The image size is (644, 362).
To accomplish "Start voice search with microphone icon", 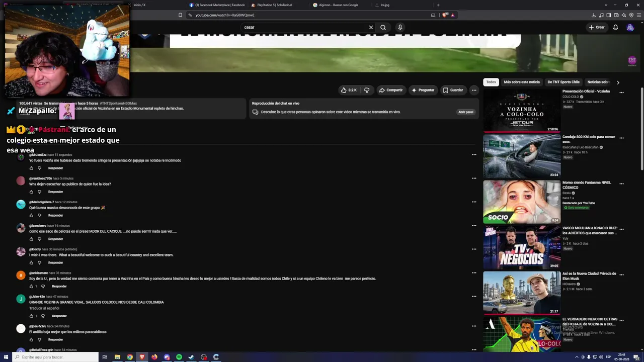I will click(x=400, y=27).
